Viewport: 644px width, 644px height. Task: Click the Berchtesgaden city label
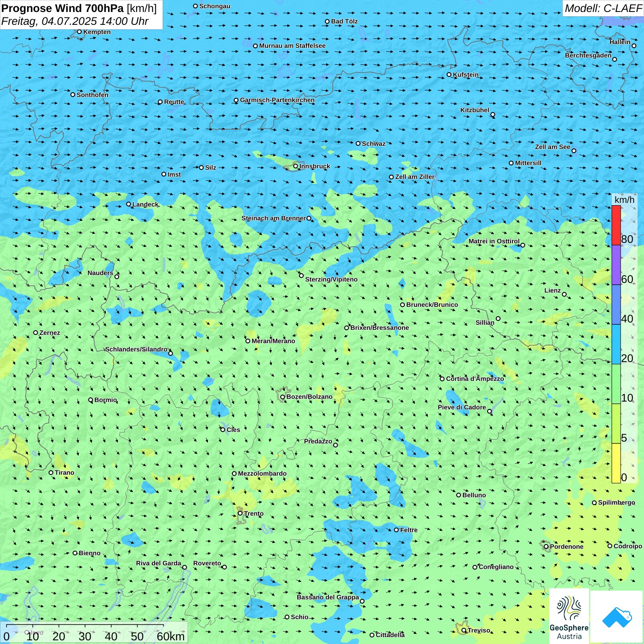click(588, 56)
